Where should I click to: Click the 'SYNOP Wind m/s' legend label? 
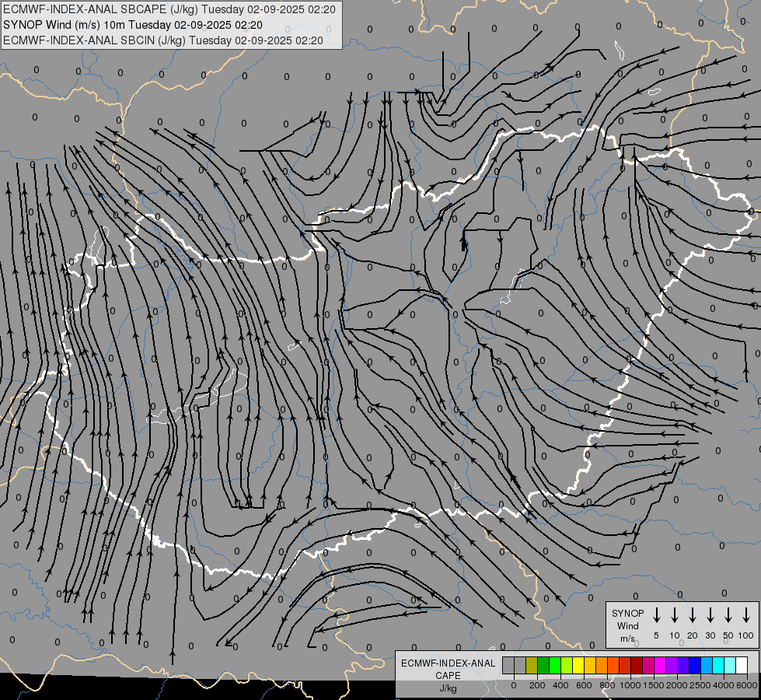pos(627,625)
